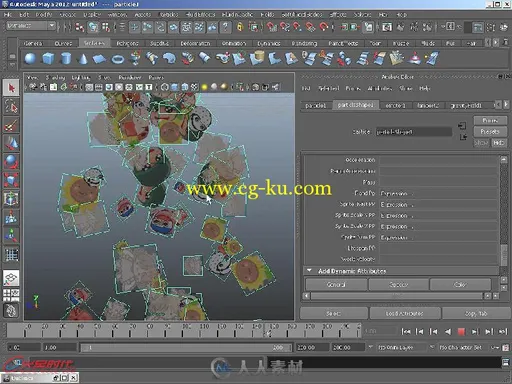Image resolution: width=512 pixels, height=384 pixels.
Task: Select the Paint Selection tool
Action: click(11, 125)
